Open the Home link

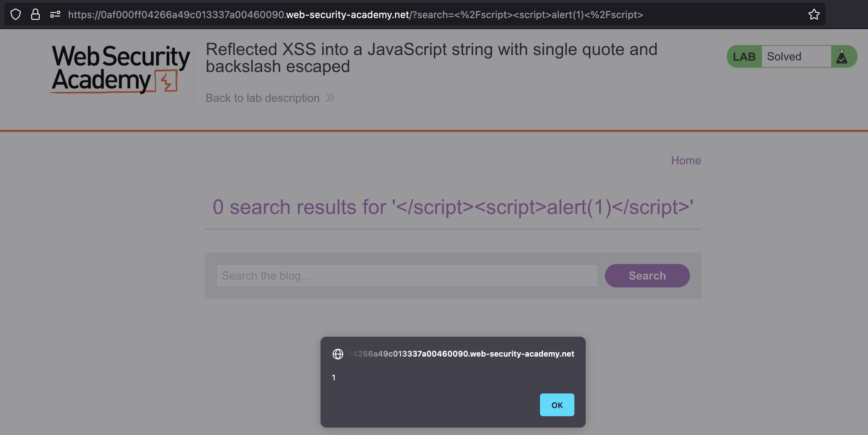(686, 160)
